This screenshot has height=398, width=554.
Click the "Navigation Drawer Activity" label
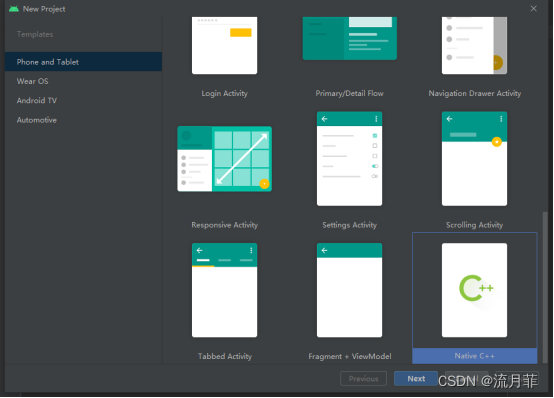[x=475, y=93]
